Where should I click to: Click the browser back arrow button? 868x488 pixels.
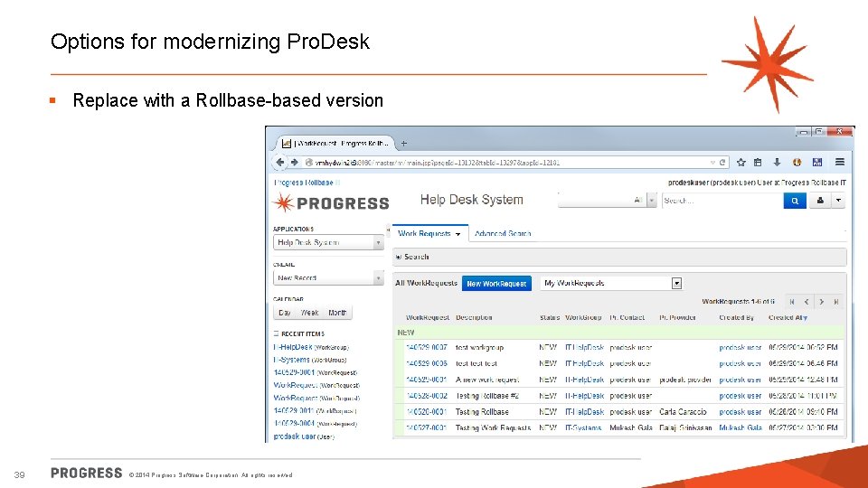pyautogui.click(x=280, y=163)
